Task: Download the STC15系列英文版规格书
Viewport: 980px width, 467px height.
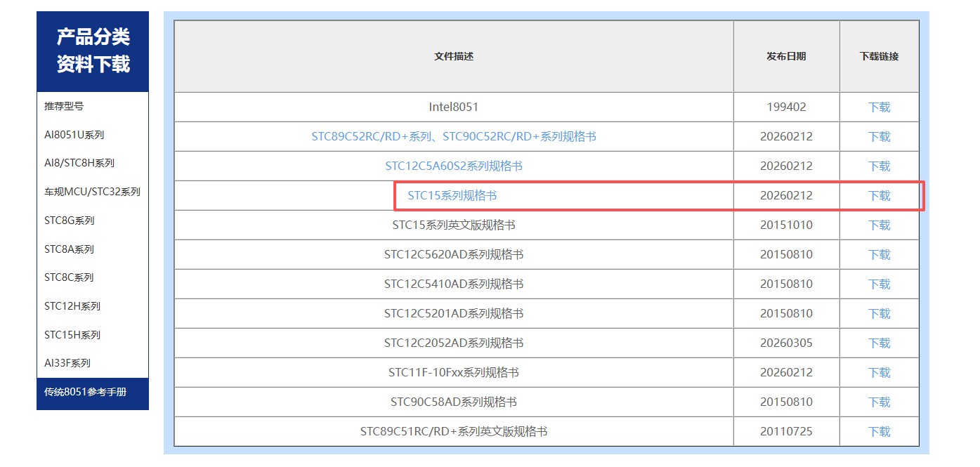Action: click(879, 225)
